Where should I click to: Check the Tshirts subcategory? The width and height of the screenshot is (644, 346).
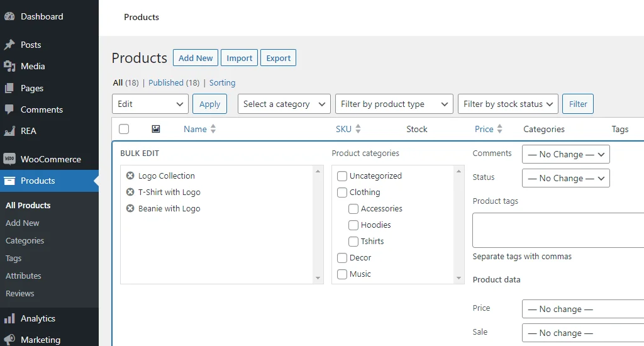(x=353, y=241)
